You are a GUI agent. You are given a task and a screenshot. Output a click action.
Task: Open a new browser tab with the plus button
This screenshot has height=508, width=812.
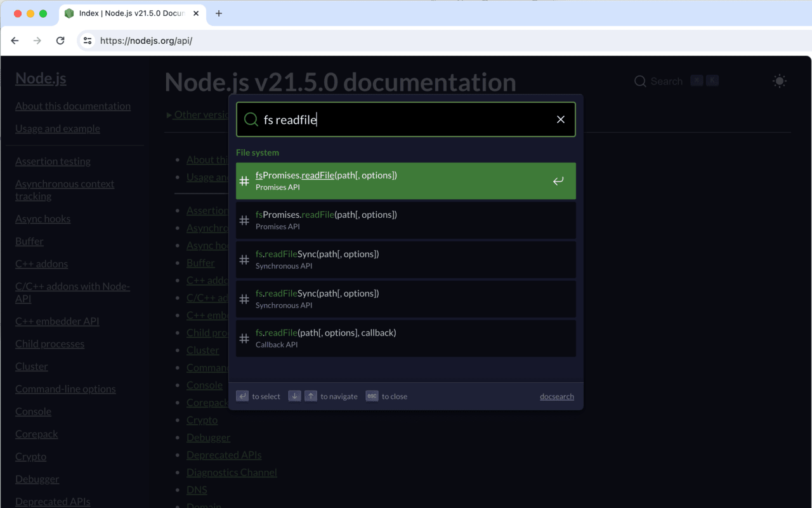[219, 12]
